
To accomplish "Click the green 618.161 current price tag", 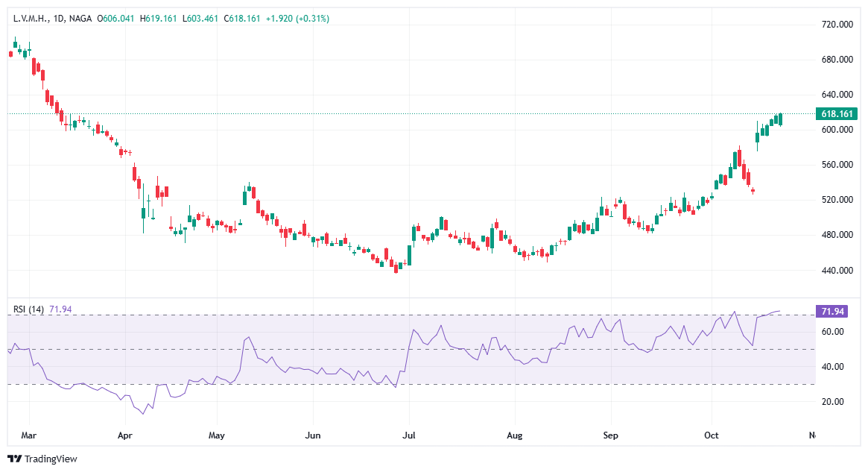I will click(x=837, y=114).
